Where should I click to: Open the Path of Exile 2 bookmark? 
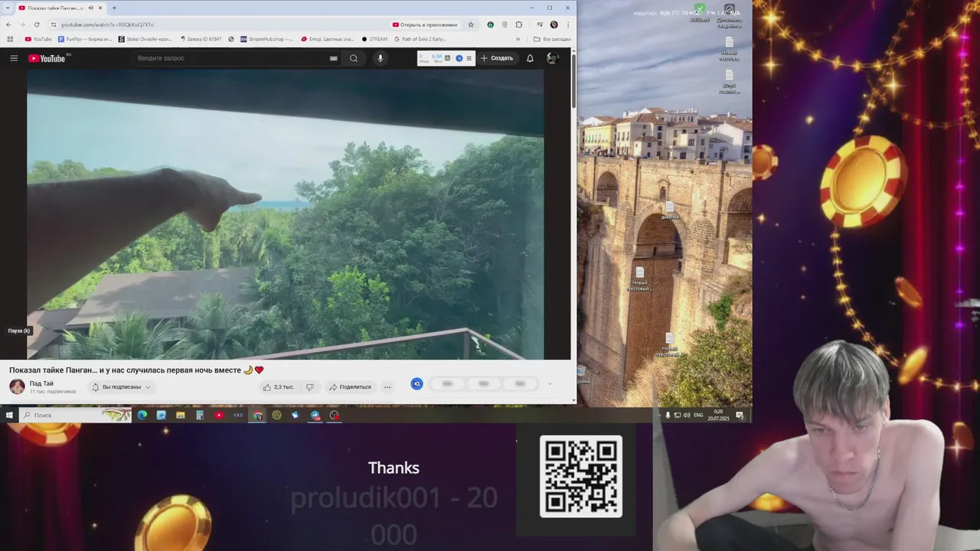coord(420,39)
